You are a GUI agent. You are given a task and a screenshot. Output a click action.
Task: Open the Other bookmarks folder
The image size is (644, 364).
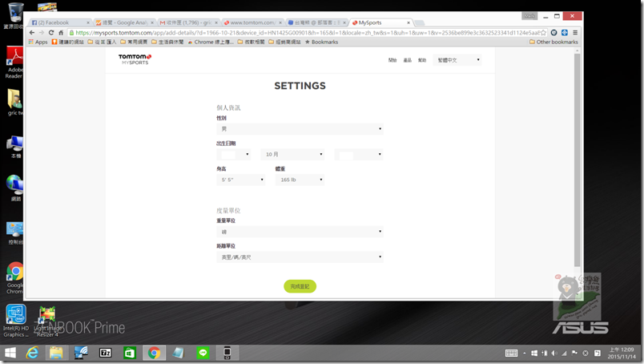[x=553, y=42]
